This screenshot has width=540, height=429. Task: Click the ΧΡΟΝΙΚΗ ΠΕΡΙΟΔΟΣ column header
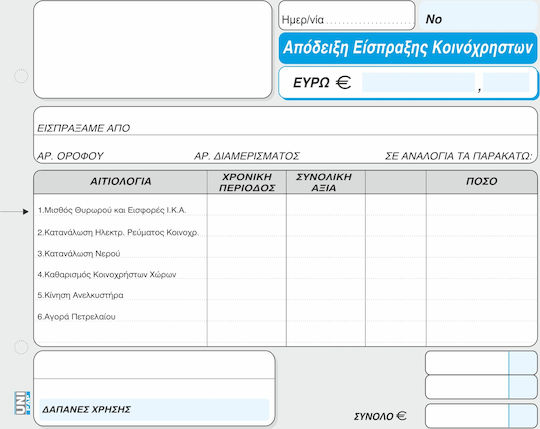coord(247,182)
